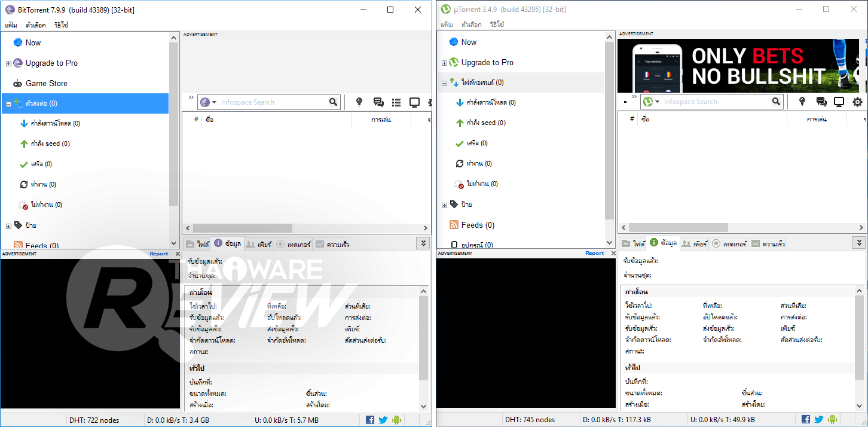Select Now in the BitTorrent sidebar
Image resolution: width=868 pixels, height=427 pixels.
tap(33, 42)
